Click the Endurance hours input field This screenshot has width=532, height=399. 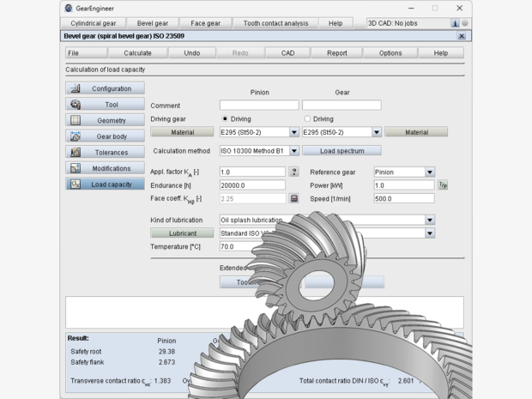click(x=252, y=185)
